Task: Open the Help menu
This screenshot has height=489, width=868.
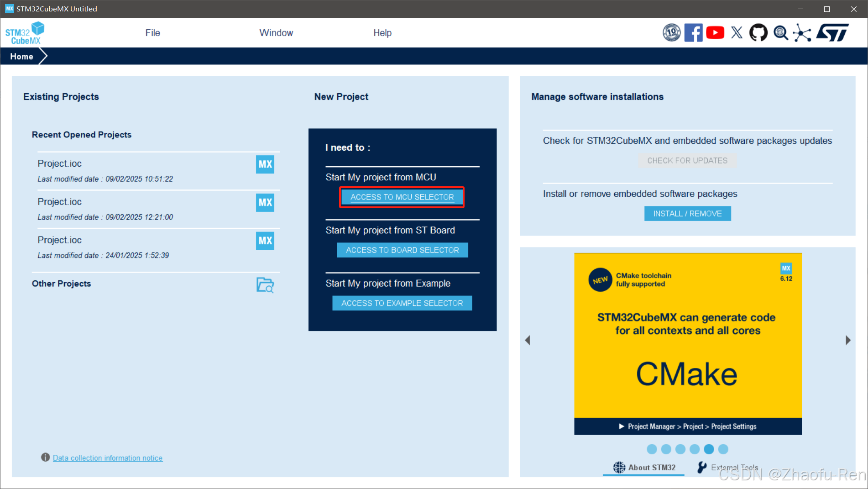Action: [382, 33]
